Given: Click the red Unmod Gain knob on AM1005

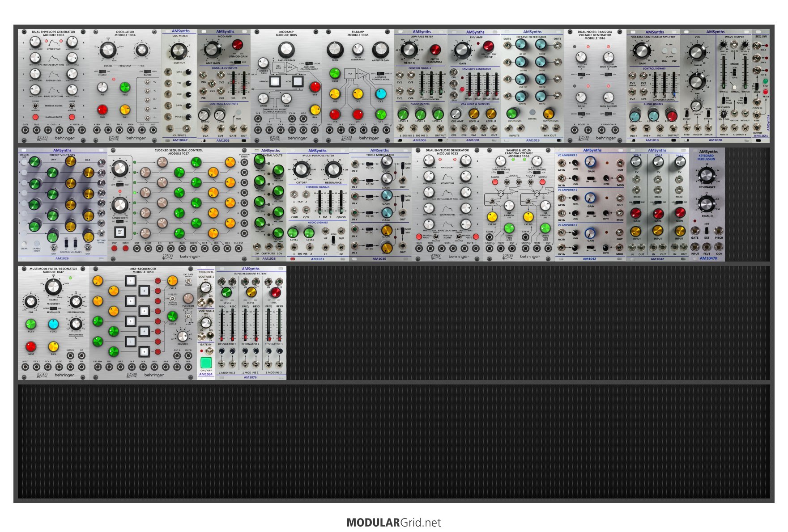Looking at the screenshot, I should coord(237,45).
